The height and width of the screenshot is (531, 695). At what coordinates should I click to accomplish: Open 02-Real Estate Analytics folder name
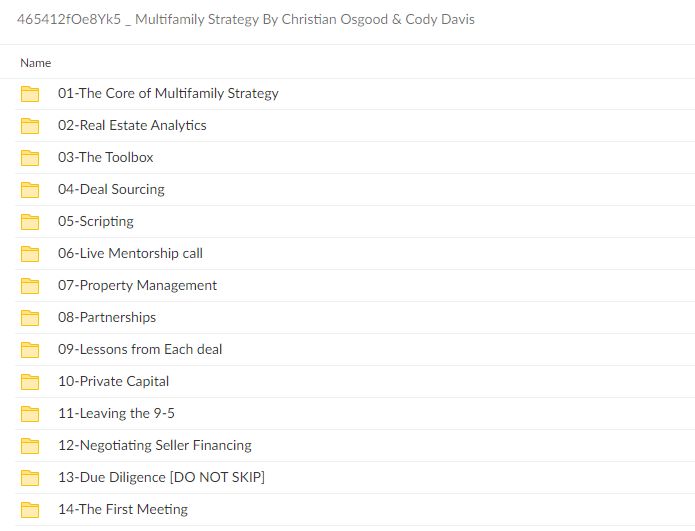point(132,126)
